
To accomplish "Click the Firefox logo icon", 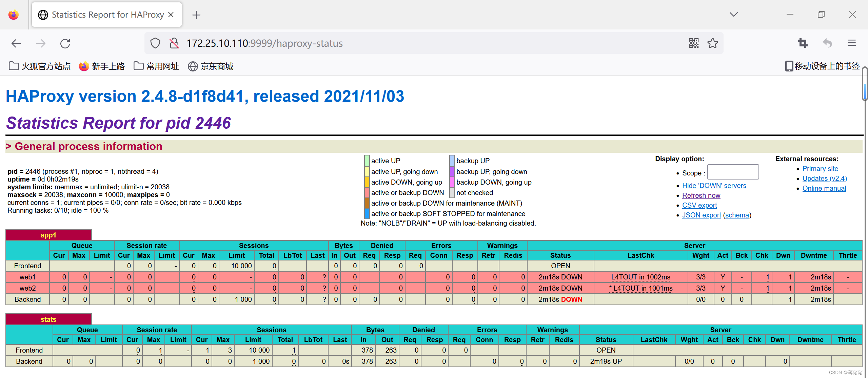I will [x=14, y=15].
